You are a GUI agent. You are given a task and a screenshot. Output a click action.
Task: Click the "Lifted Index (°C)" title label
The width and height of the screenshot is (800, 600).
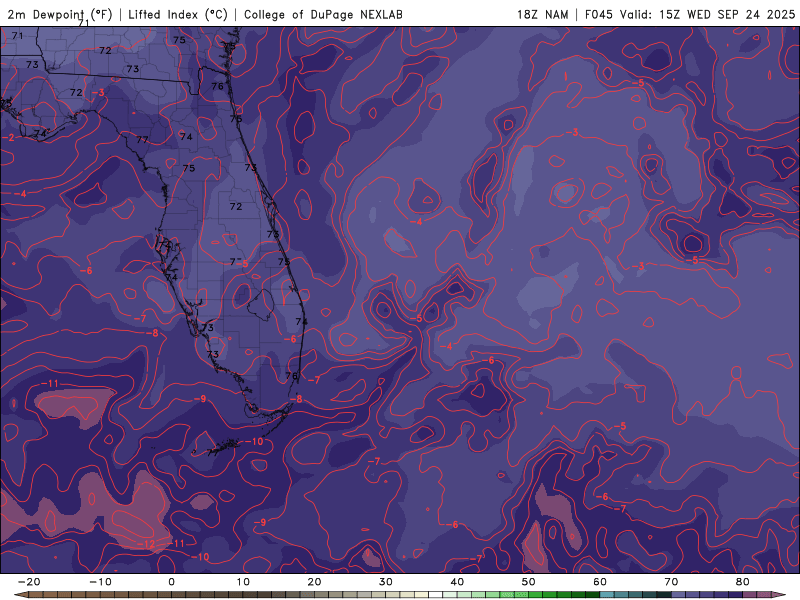178,14
